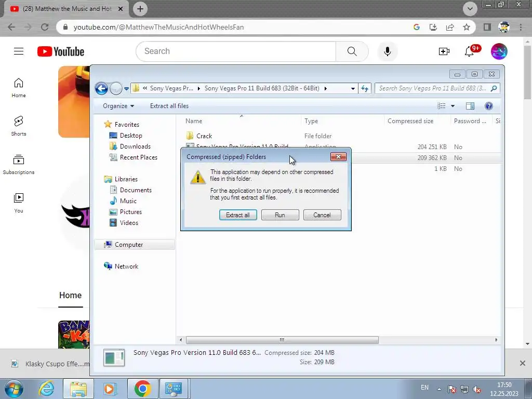The height and width of the screenshot is (399, 532).
Task: Go back with Explorer's blue back arrow
Action: tap(101, 88)
